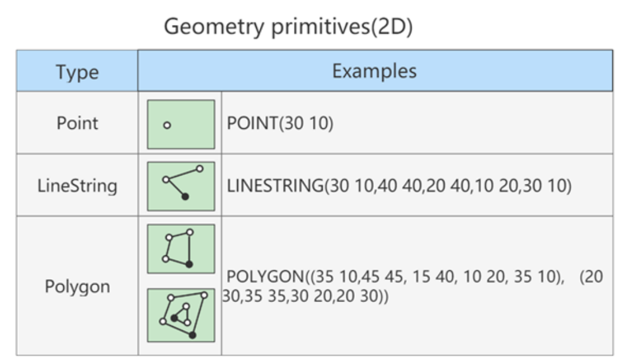Click the filled black vertex in simple polygon thumbnail

point(189,264)
